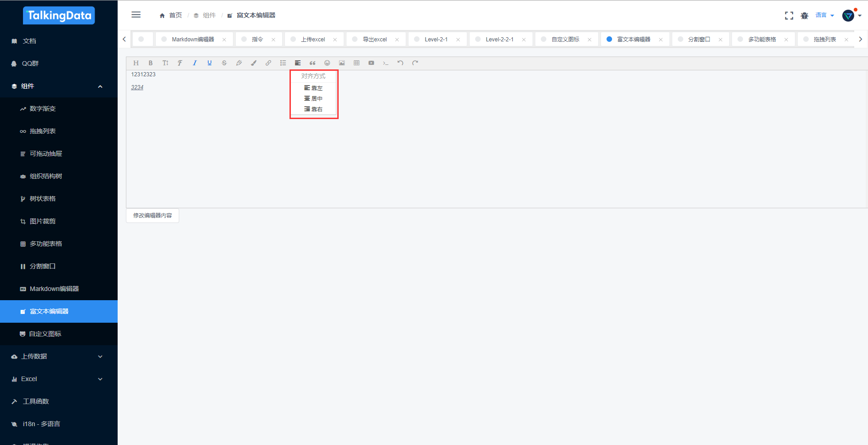Image resolution: width=868 pixels, height=445 pixels.
Task: Close the Level-2-1 tab
Action: pos(458,40)
